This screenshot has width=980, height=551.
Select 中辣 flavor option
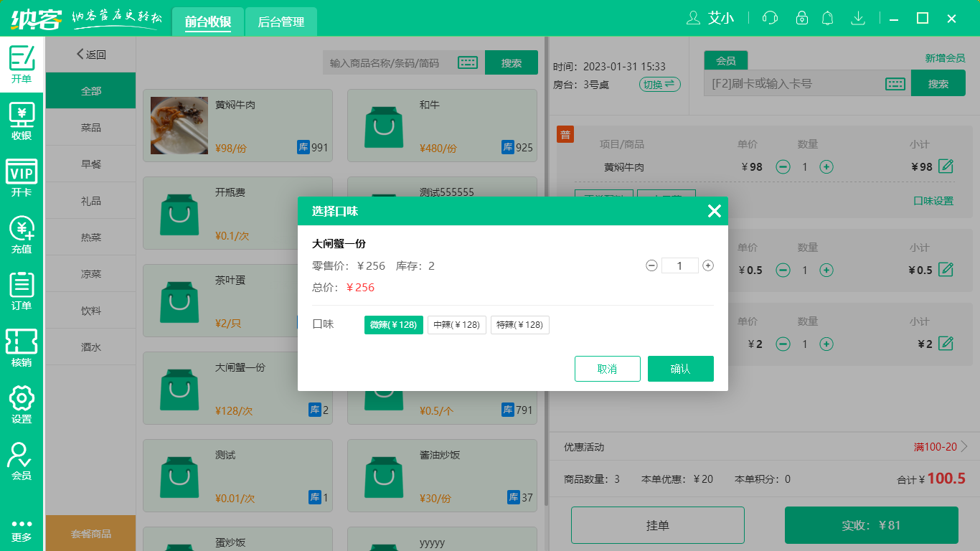pos(457,325)
